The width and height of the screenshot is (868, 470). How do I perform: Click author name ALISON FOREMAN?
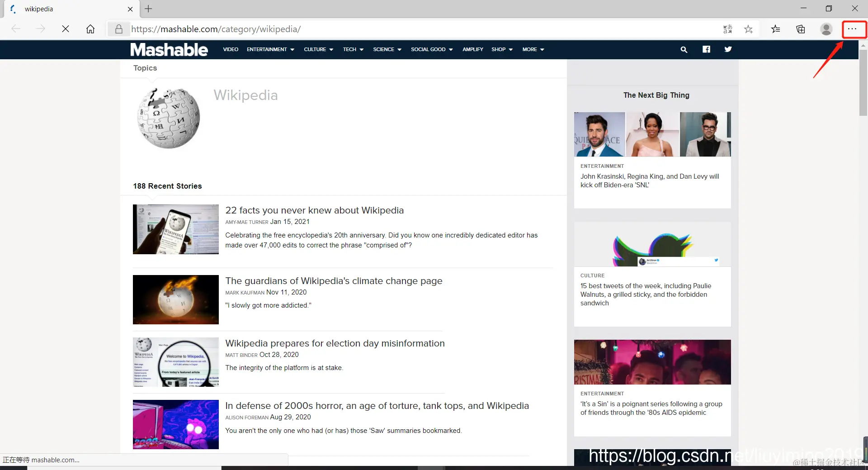pos(247,418)
